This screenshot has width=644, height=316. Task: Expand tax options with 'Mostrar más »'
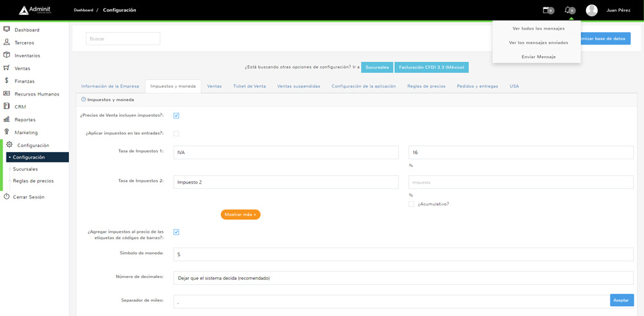[x=240, y=214]
